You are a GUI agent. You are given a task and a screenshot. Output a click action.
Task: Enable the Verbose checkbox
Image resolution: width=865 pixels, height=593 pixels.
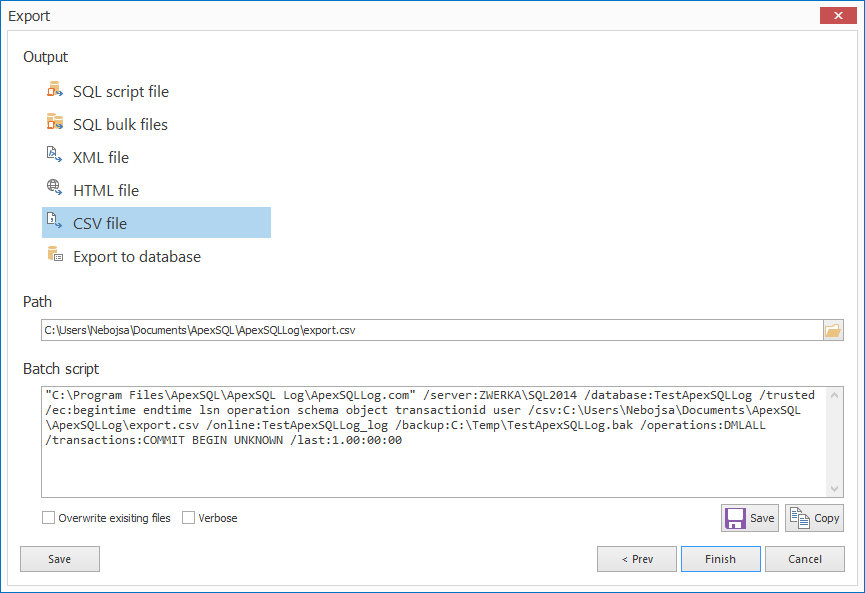(188, 518)
